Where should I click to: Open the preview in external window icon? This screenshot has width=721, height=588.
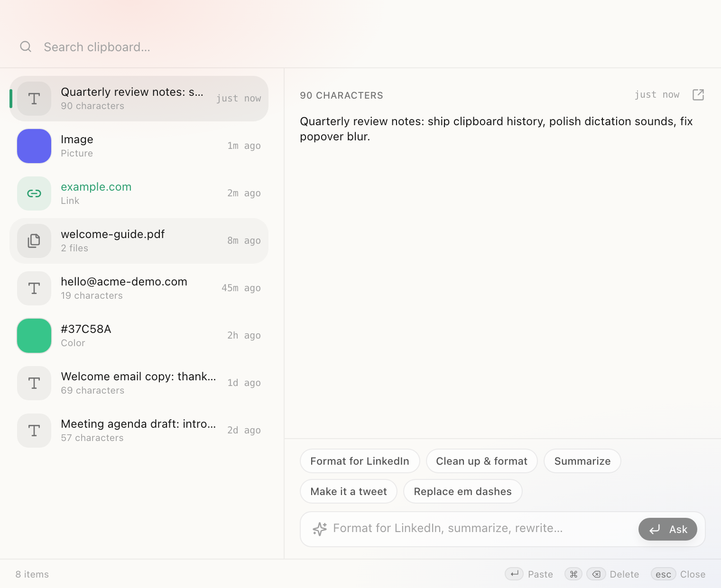(x=698, y=95)
